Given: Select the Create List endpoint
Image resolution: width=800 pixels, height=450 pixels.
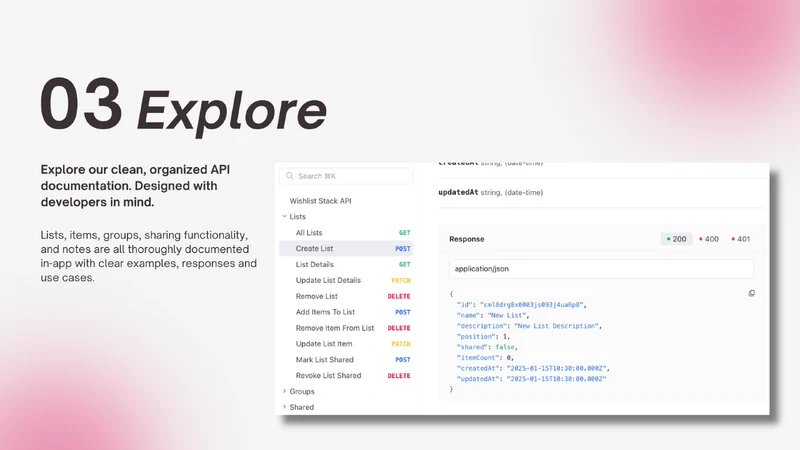Looking at the screenshot, I should pyautogui.click(x=346, y=248).
